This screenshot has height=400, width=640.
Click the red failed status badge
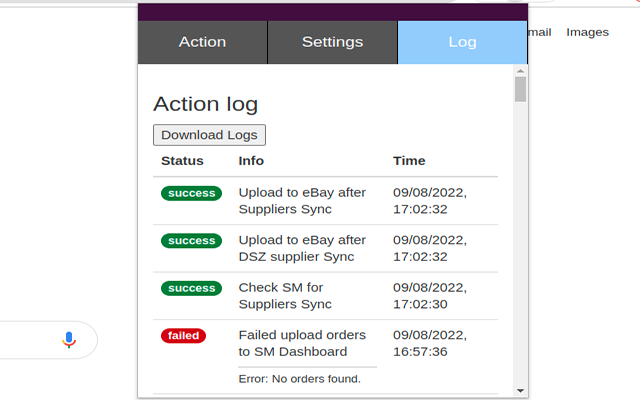[183, 336]
